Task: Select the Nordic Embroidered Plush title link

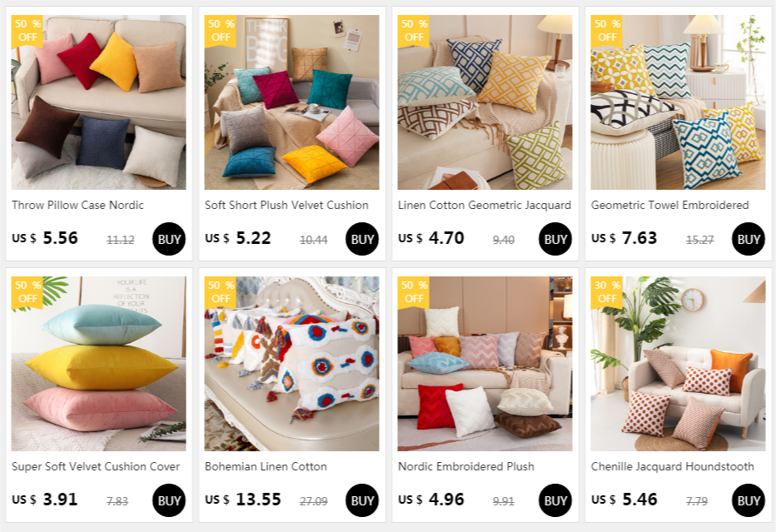Action: (465, 466)
